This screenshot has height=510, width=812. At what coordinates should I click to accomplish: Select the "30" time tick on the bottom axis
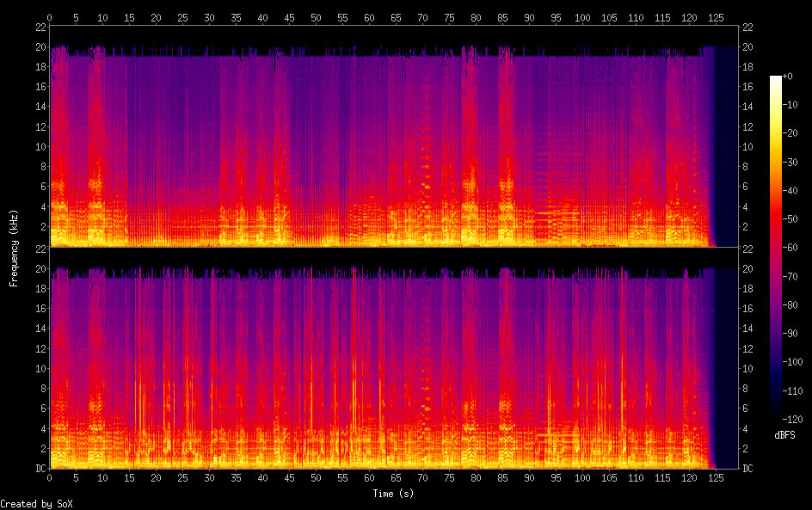pos(209,479)
